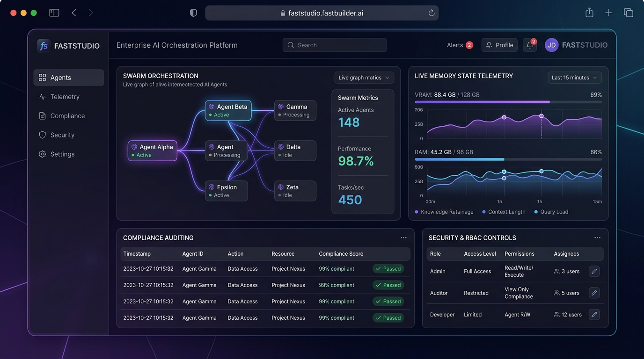Click the browser forward arrow
Viewport: 644px width, 359px height.
click(91, 13)
